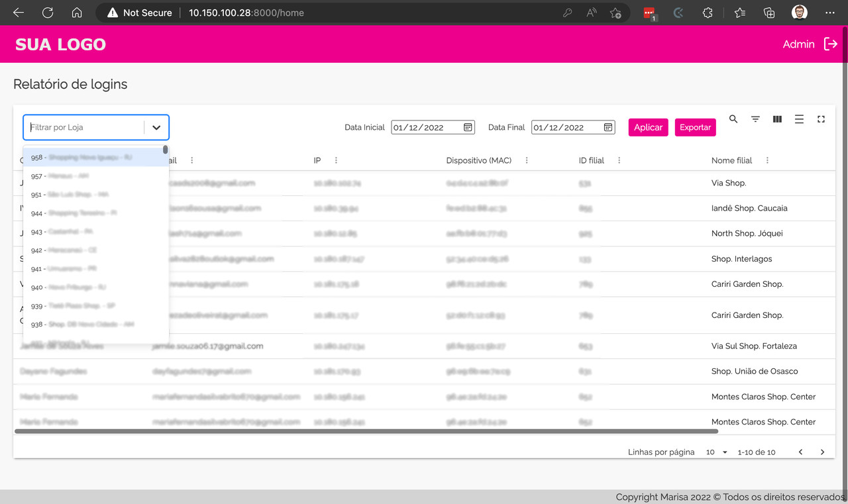
Task: Collapse the Filtrar por Loja dropdown arrow
Action: [156, 127]
